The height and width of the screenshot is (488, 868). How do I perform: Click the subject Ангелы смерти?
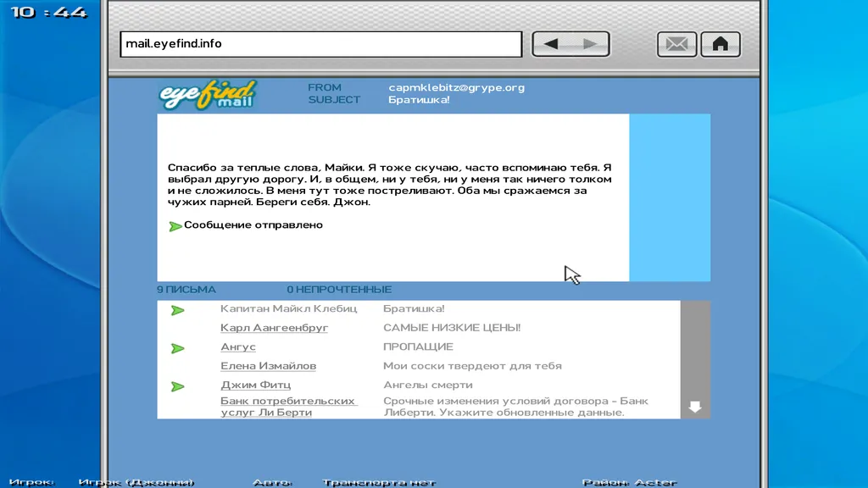(428, 385)
